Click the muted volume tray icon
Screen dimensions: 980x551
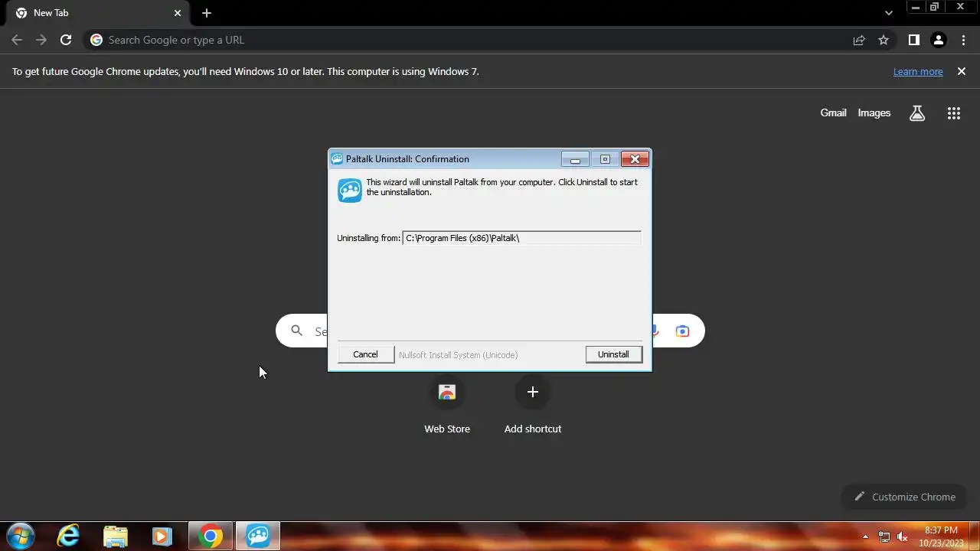click(x=903, y=536)
